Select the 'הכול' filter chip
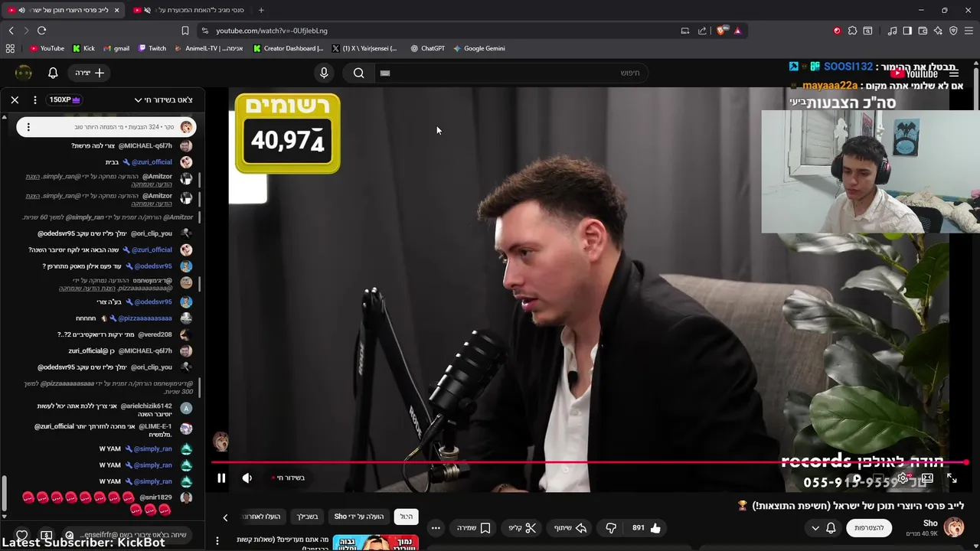Screen dimensions: 980x551 click(407, 517)
